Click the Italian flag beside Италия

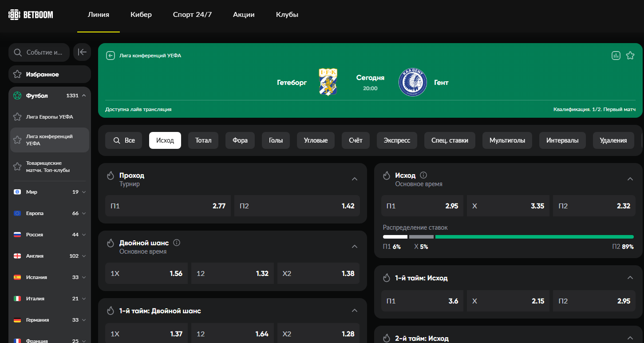tap(17, 299)
